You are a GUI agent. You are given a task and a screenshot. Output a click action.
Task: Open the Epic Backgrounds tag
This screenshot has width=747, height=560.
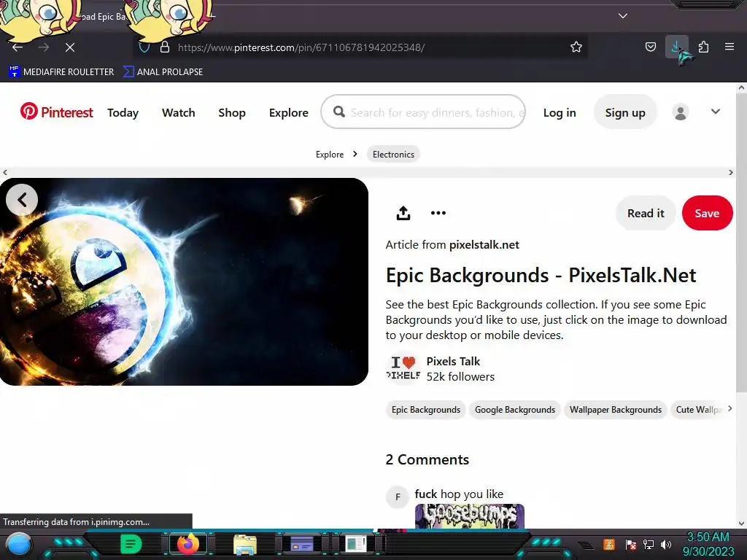tap(426, 410)
